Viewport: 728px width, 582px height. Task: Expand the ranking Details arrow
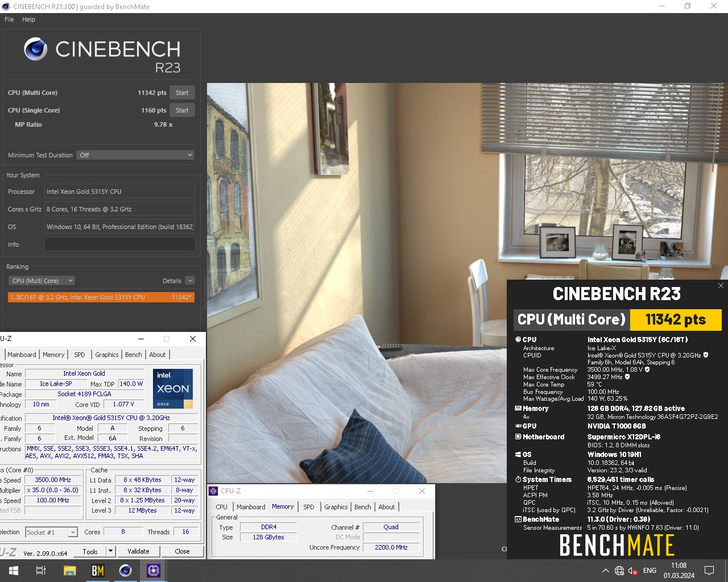(190, 281)
